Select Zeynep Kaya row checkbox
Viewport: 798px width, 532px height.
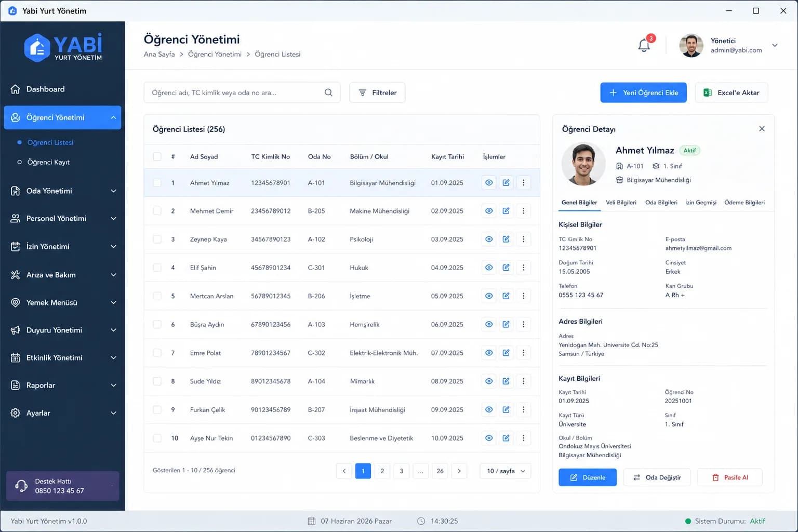(x=157, y=240)
